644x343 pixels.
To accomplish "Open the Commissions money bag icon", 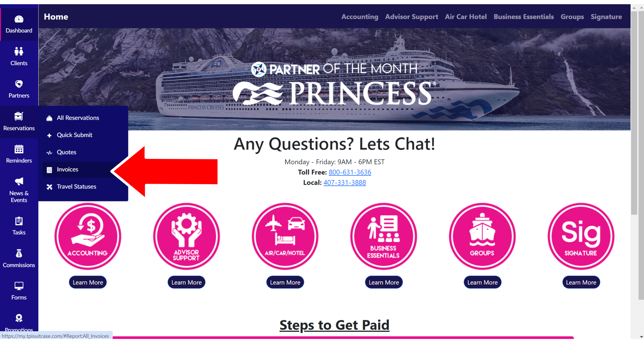I will [x=19, y=254].
